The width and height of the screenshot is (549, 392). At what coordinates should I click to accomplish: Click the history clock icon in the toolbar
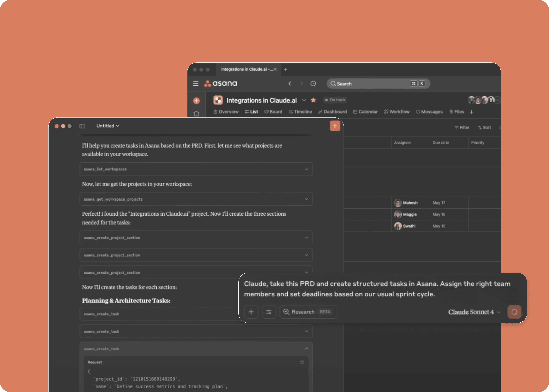pos(313,84)
